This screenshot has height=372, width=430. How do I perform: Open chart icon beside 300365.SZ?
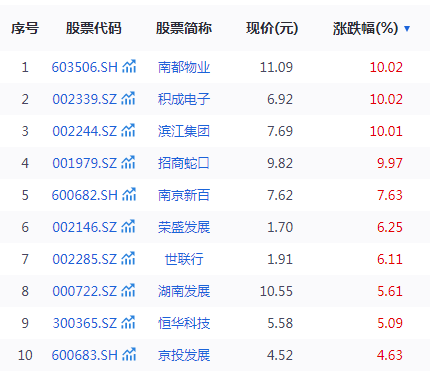click(128, 322)
